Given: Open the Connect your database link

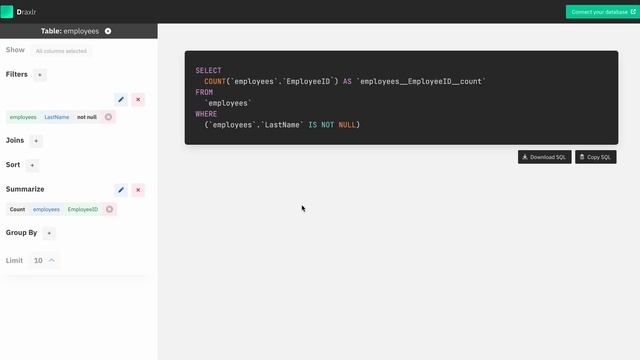Looking at the screenshot, I should point(603,12).
